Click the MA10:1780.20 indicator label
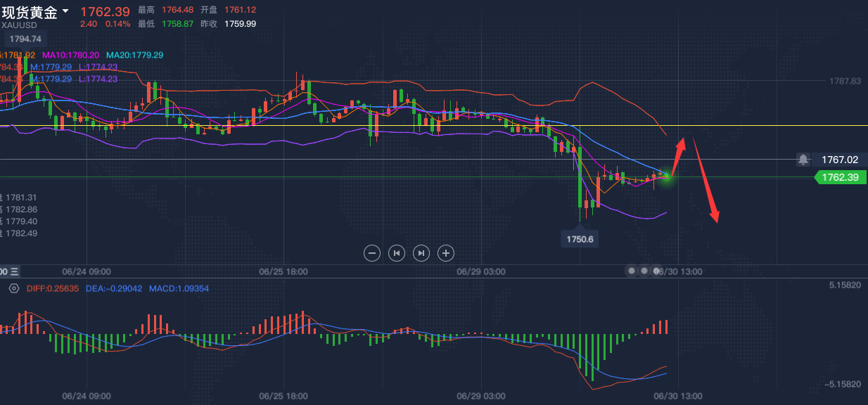 pyautogui.click(x=70, y=55)
